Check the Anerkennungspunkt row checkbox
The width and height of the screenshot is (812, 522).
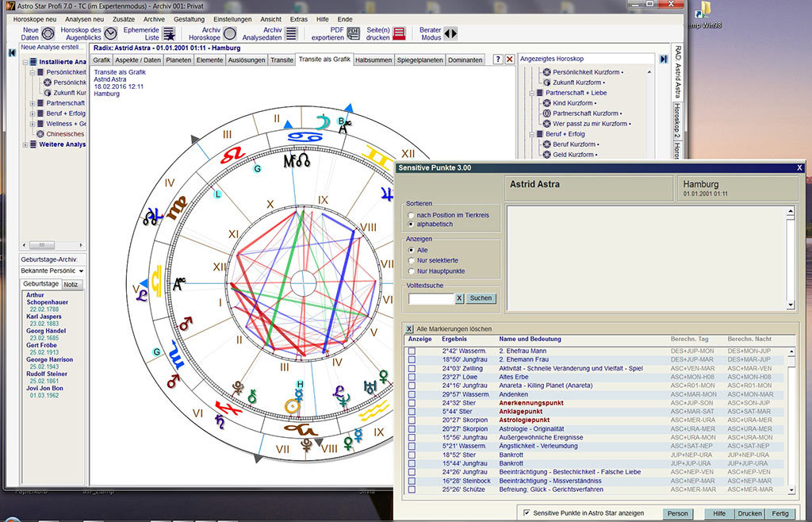click(412, 403)
